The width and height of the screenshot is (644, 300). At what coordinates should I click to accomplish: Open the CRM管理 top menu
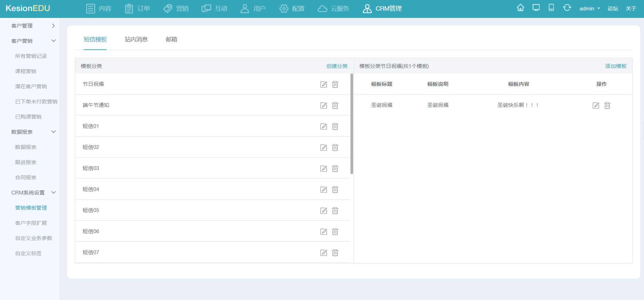point(382,9)
